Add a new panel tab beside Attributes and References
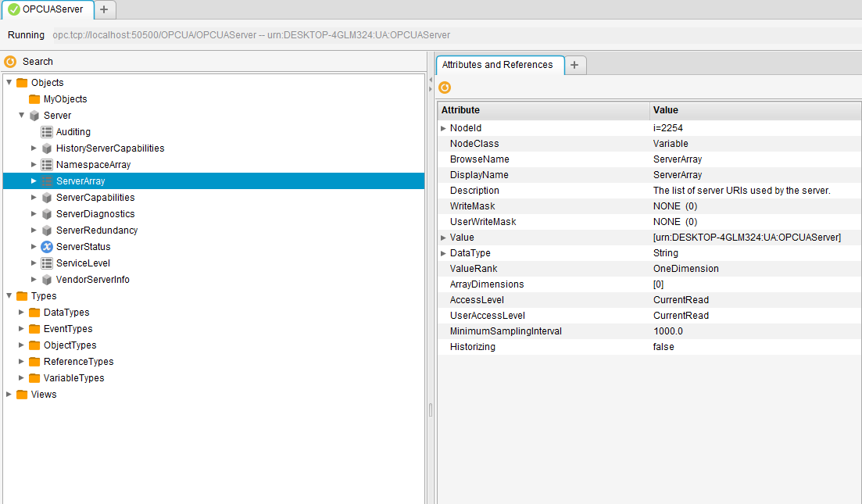 click(574, 65)
